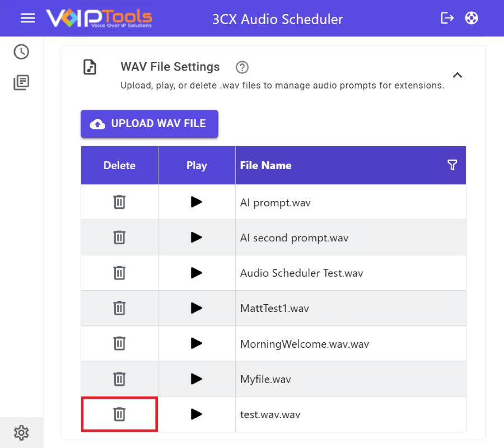
Task: Play Audio Scheduler Test.wav
Action: pyautogui.click(x=196, y=273)
